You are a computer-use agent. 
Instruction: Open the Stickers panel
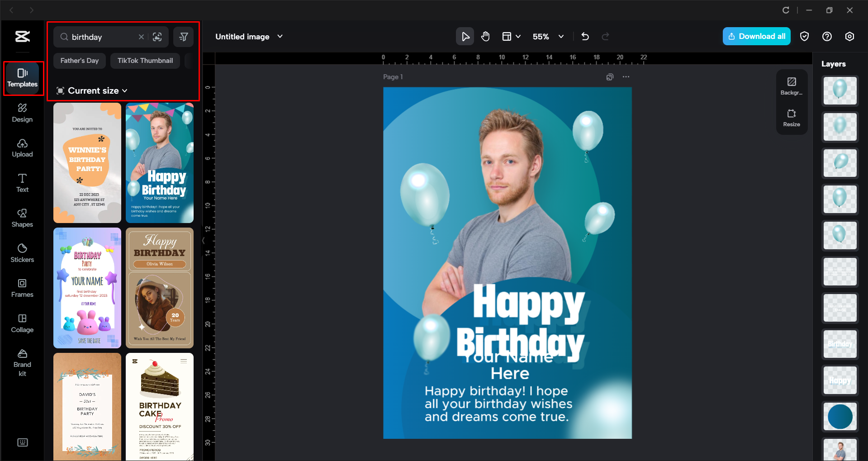[22, 253]
